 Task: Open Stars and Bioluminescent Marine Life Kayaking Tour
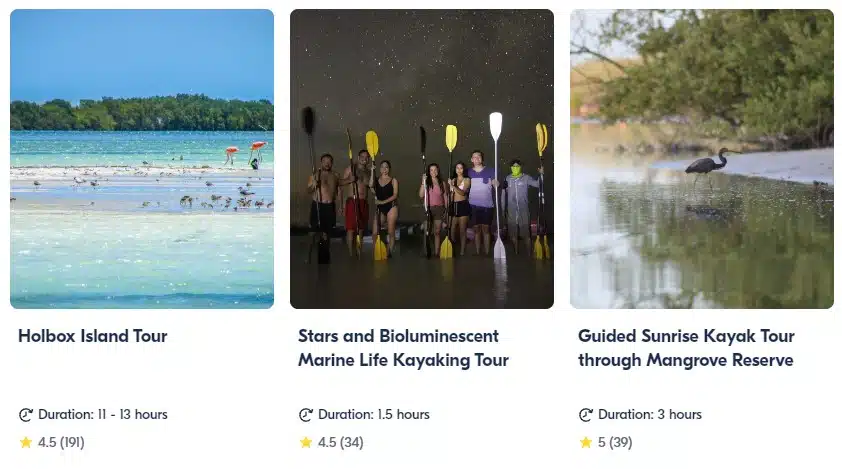coord(403,348)
